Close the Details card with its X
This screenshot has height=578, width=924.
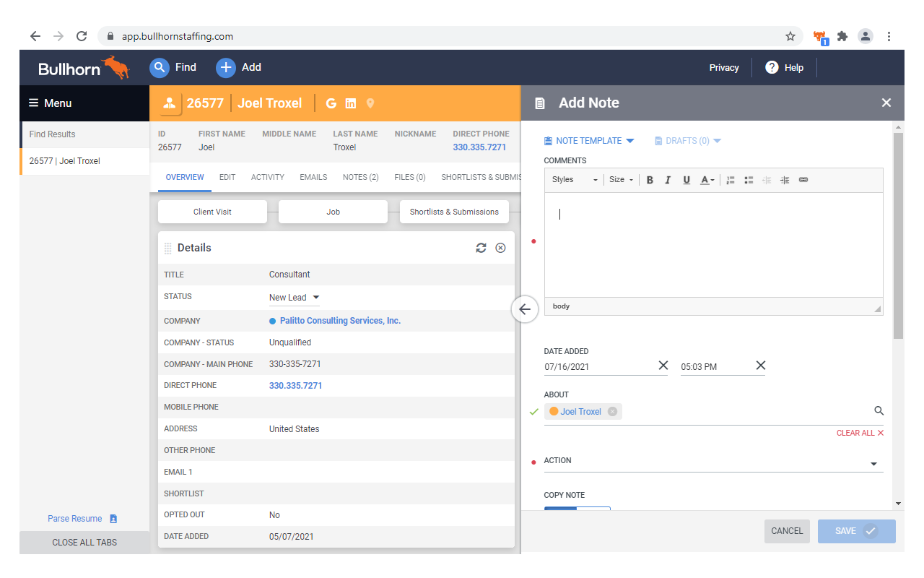[500, 248]
